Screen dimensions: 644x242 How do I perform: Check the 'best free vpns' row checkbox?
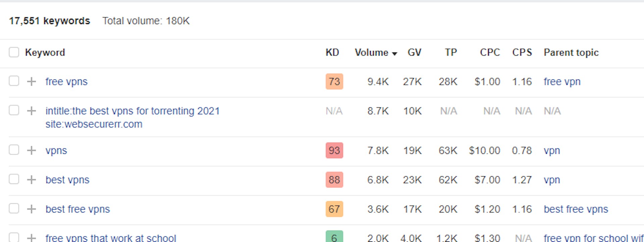(14, 208)
